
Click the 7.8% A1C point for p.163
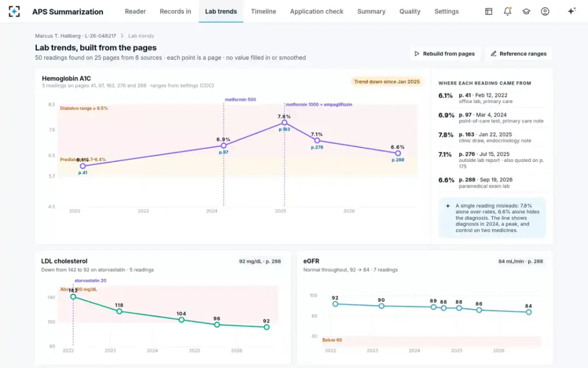[285, 123]
